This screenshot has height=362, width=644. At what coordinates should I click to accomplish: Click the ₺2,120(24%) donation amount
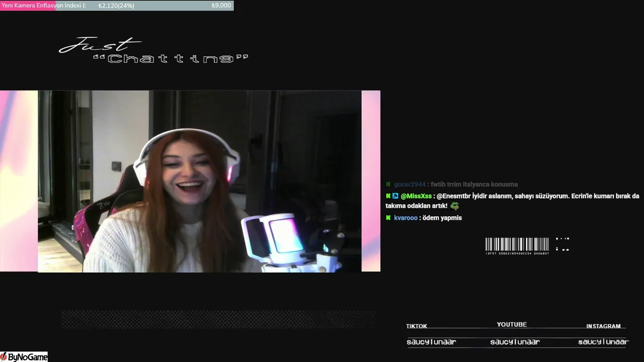pyautogui.click(x=116, y=6)
